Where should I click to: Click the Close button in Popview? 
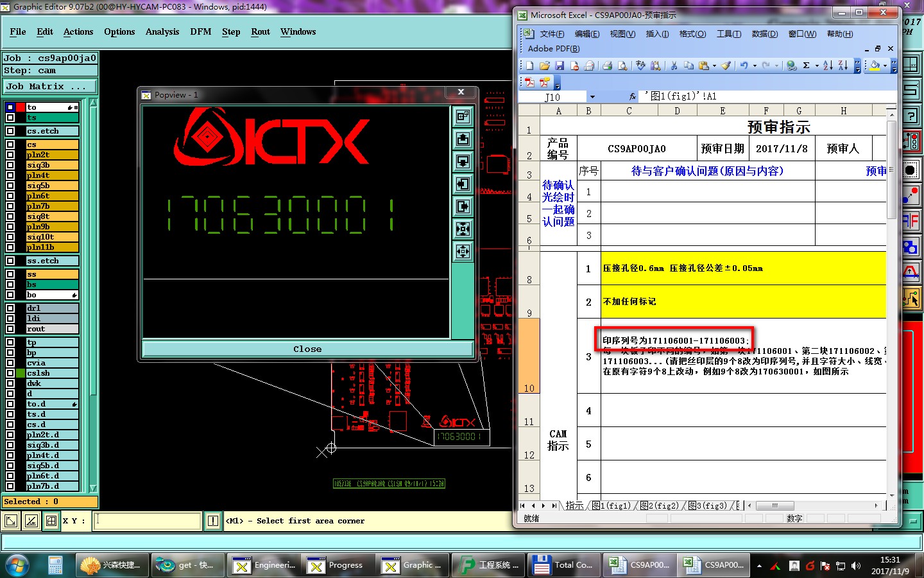[x=307, y=349]
